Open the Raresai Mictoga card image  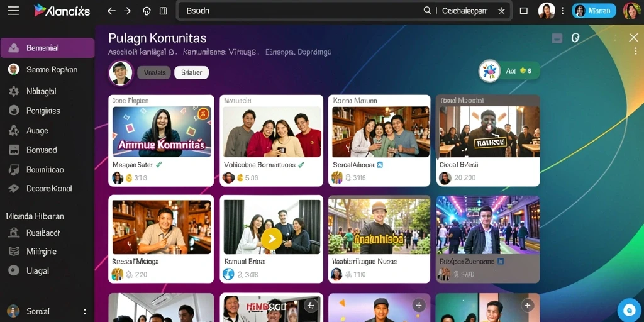(162, 227)
